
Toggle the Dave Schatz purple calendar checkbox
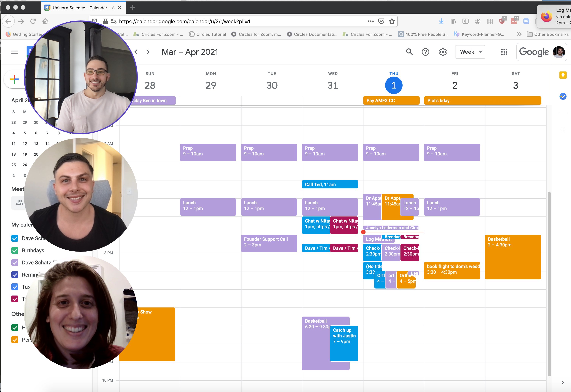[x=15, y=263]
